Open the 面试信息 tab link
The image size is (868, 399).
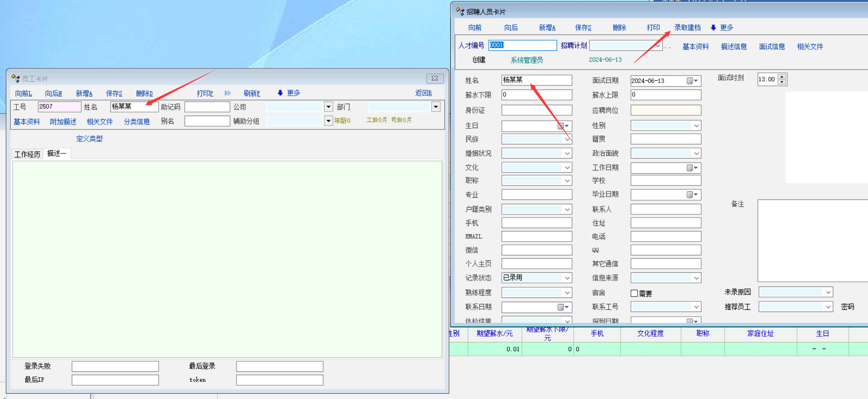(772, 46)
